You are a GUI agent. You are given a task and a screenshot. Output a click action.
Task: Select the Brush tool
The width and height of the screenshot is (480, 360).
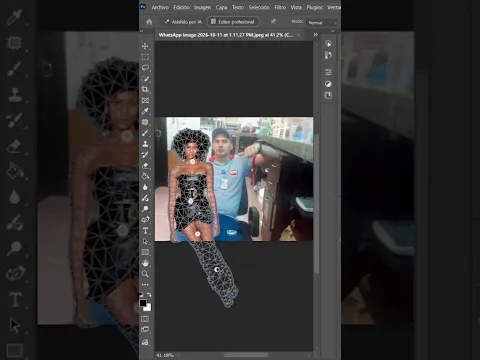[x=145, y=133]
